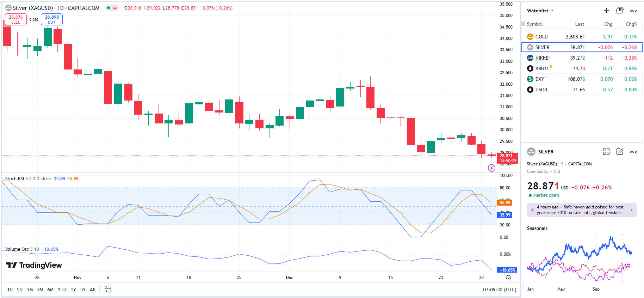Expand the Watchlist dropdown

tap(540, 11)
